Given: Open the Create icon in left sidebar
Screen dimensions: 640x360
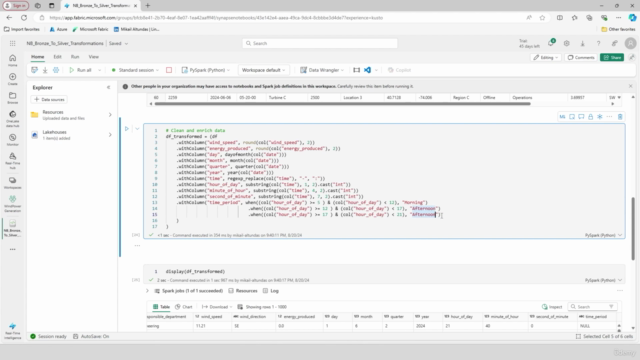Looking at the screenshot, I should pos(13,79).
